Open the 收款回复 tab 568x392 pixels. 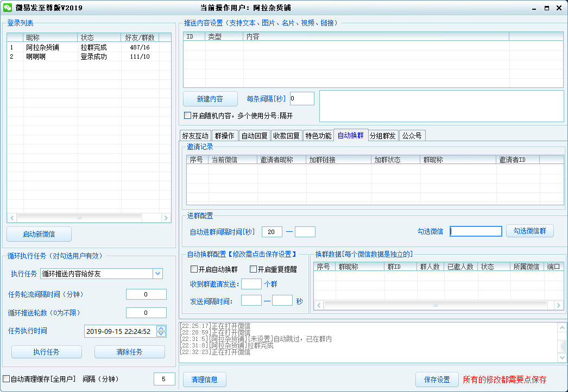(286, 136)
